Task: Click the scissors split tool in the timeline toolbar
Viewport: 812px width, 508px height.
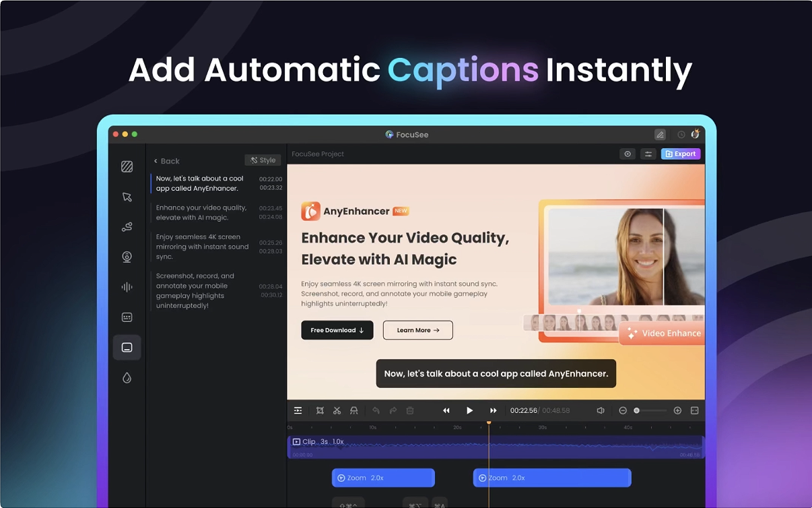Action: (337, 410)
